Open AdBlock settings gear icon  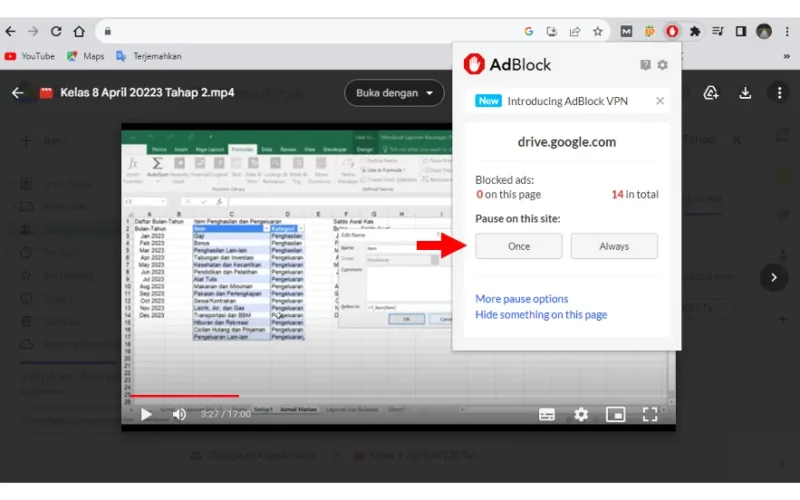click(x=662, y=65)
